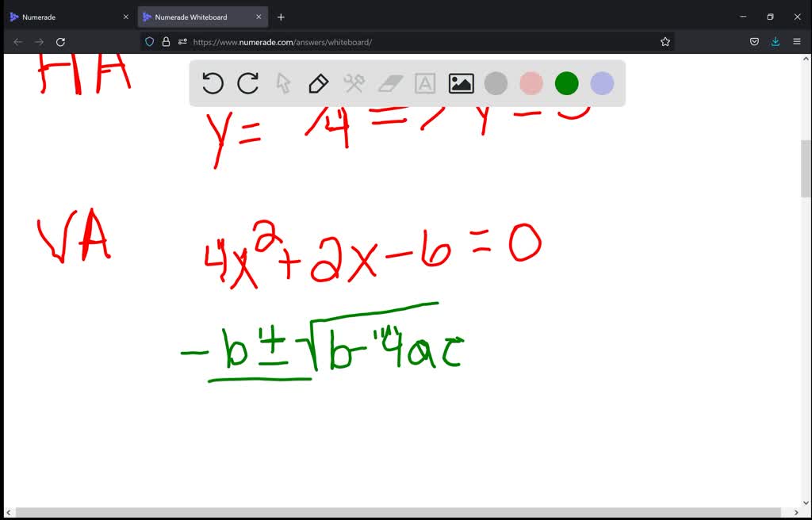This screenshot has width=812, height=520.
Task: Click the Redo icon on the whiteboard toolbar
Action: tap(247, 83)
